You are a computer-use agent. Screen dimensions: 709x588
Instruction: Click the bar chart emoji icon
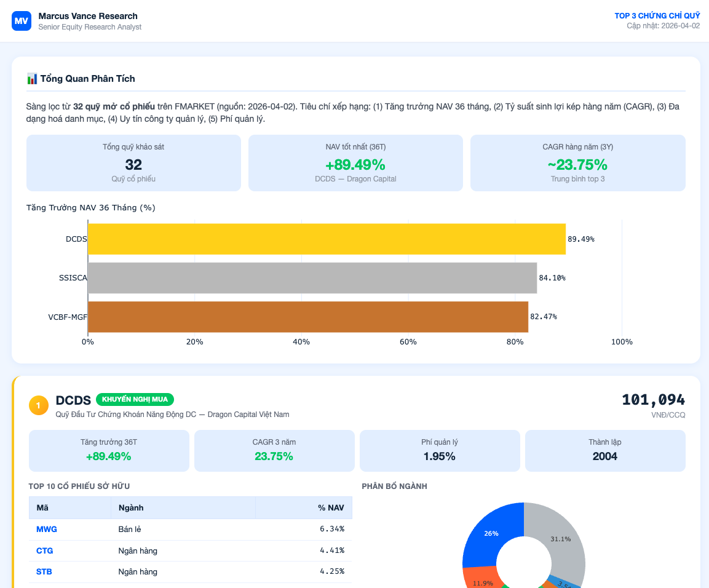point(32,79)
